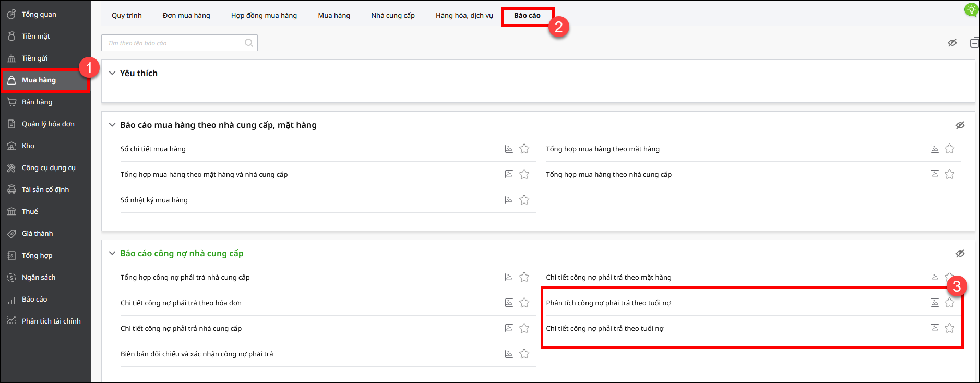This screenshot has width=980, height=383.
Task: Star the Biên bản đối chiếu và xác nhận công nợ report
Action: pos(524,354)
